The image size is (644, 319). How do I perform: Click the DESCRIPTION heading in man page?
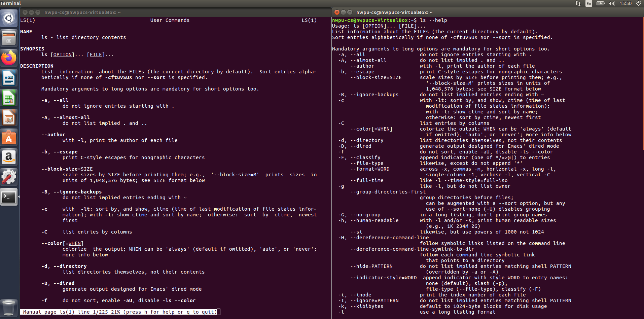(37, 66)
